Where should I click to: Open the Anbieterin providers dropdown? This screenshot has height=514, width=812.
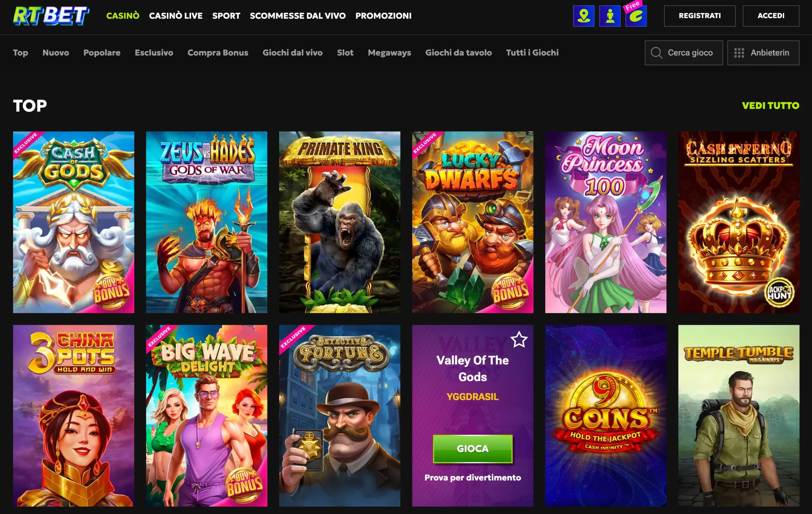click(x=763, y=53)
